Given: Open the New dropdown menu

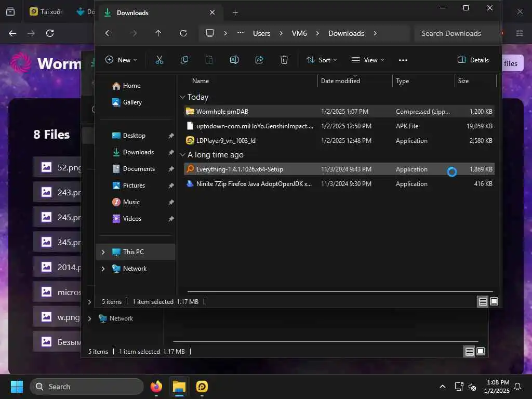Looking at the screenshot, I should point(122,60).
